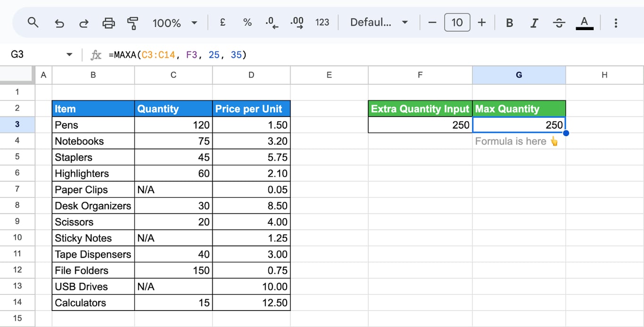Select column C header
Screen dimensions: 644x327
[173, 75]
